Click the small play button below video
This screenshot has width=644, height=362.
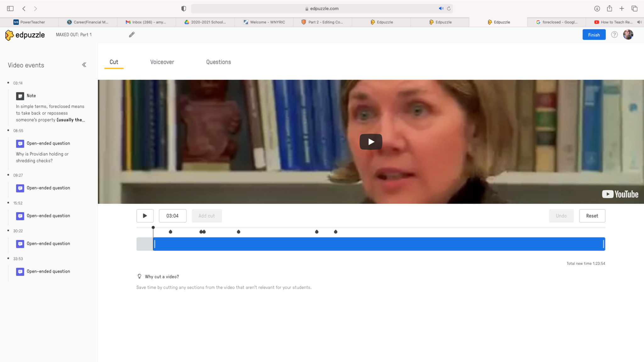[x=145, y=216]
